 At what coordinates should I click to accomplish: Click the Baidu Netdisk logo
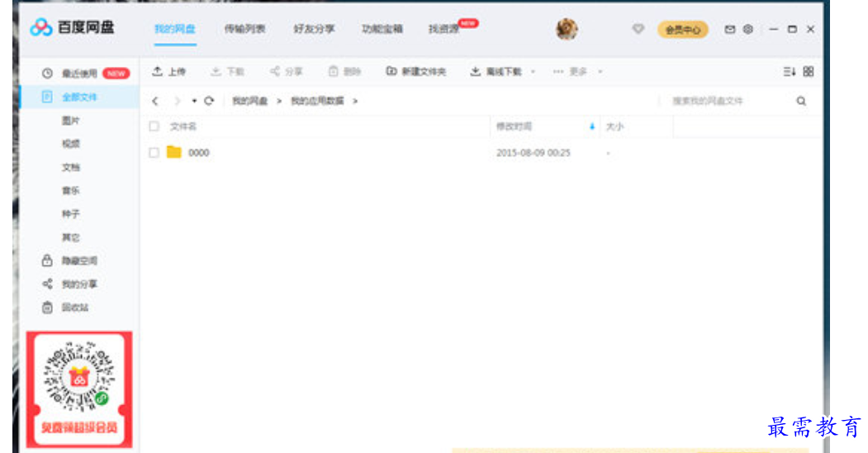(x=71, y=26)
